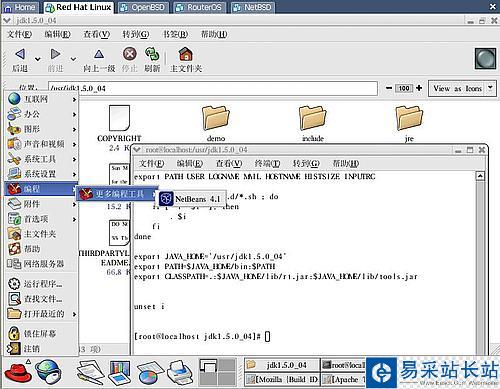Open the Graphics (图形) menu category
Viewport: 500px width, 389px height.
(42, 129)
